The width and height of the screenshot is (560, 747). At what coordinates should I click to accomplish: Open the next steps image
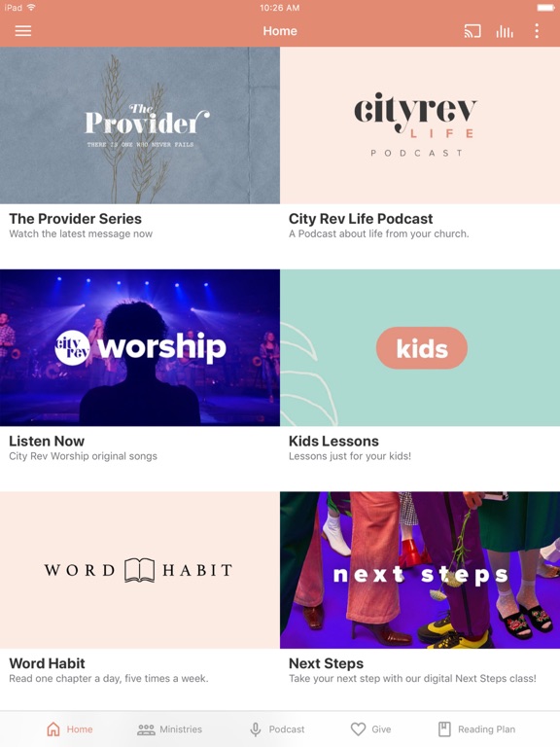click(x=420, y=570)
